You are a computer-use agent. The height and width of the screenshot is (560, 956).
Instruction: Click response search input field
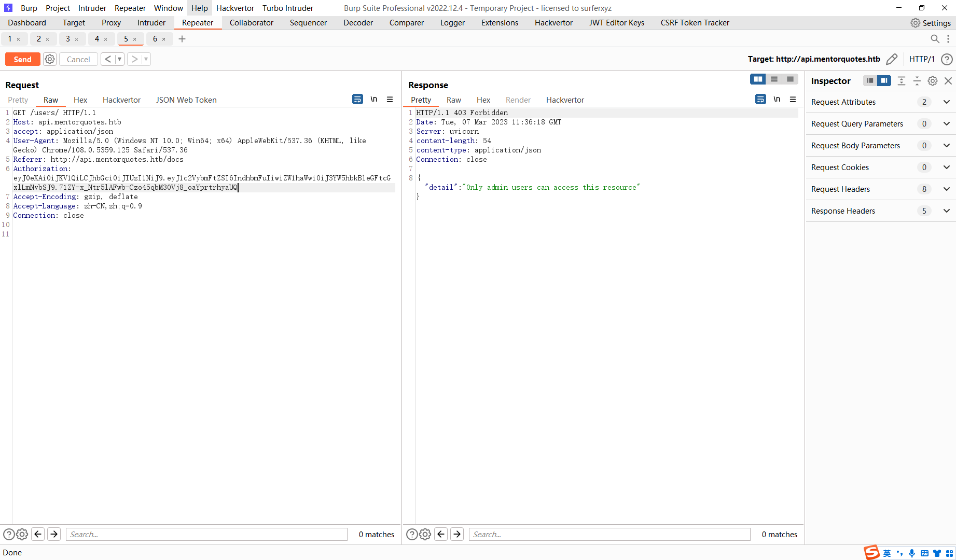[x=609, y=534]
